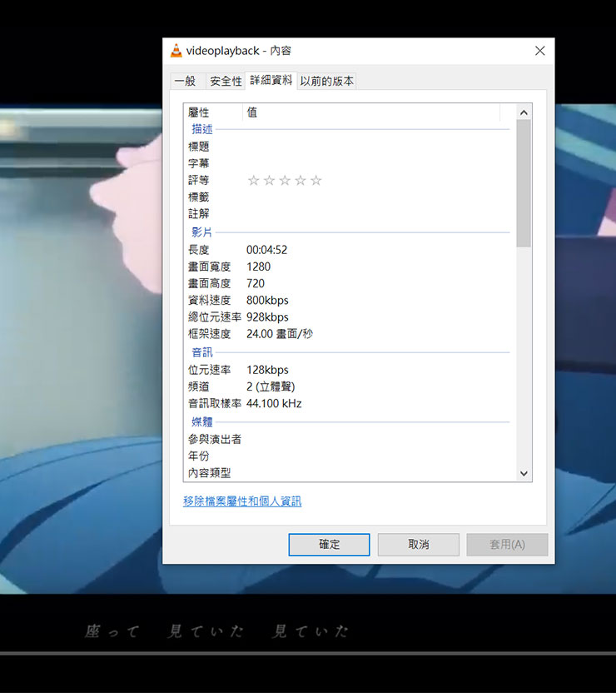Open 移除檔案屬性和個人資訊 link
The width and height of the screenshot is (616, 693).
pos(242,501)
